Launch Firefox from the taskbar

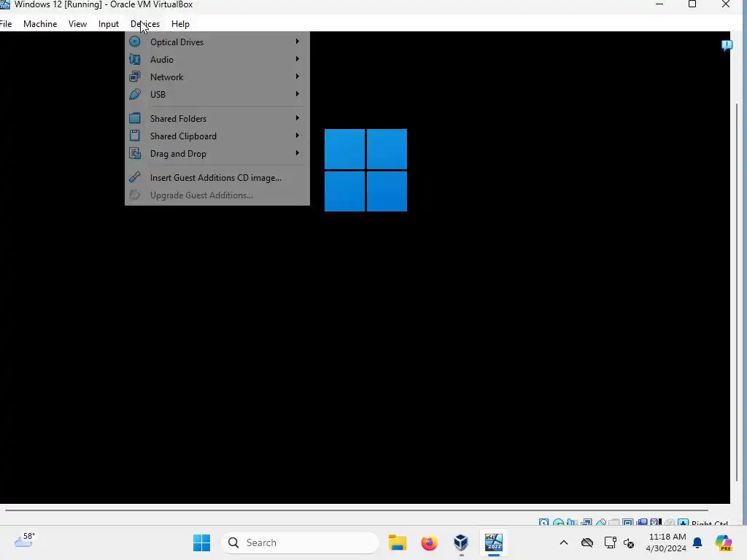point(429,542)
